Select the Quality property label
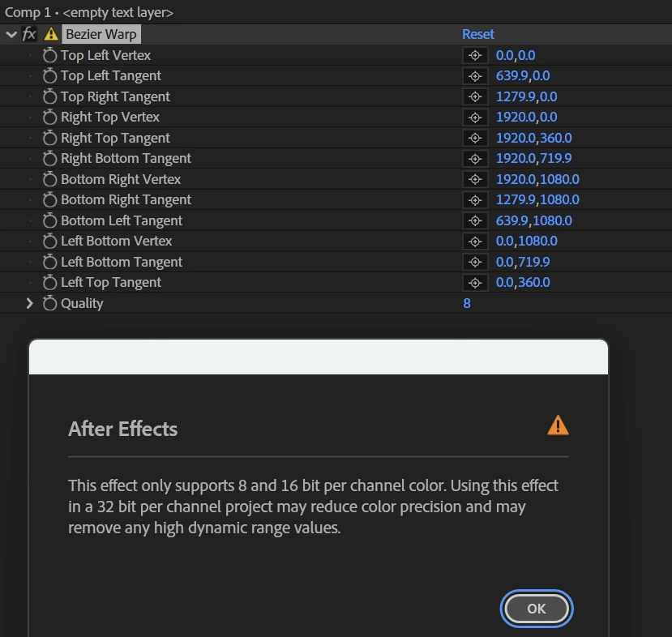 coord(82,303)
